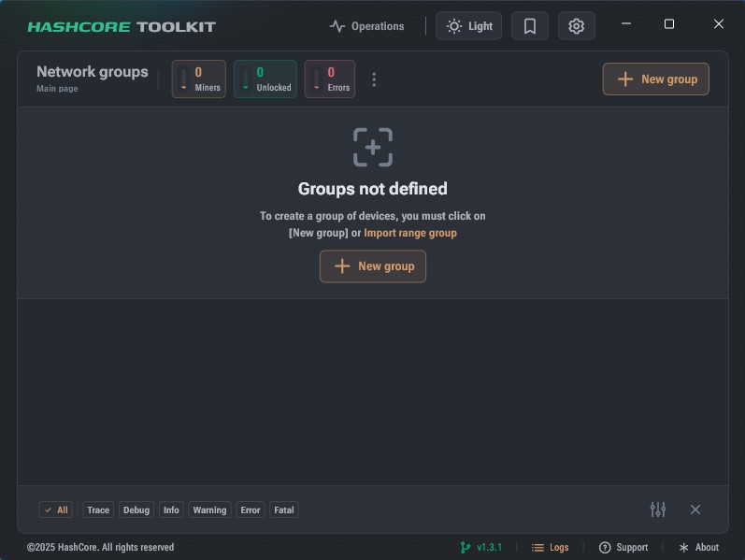This screenshot has width=745, height=560.
Task: Open Support from the footer
Action: click(623, 548)
